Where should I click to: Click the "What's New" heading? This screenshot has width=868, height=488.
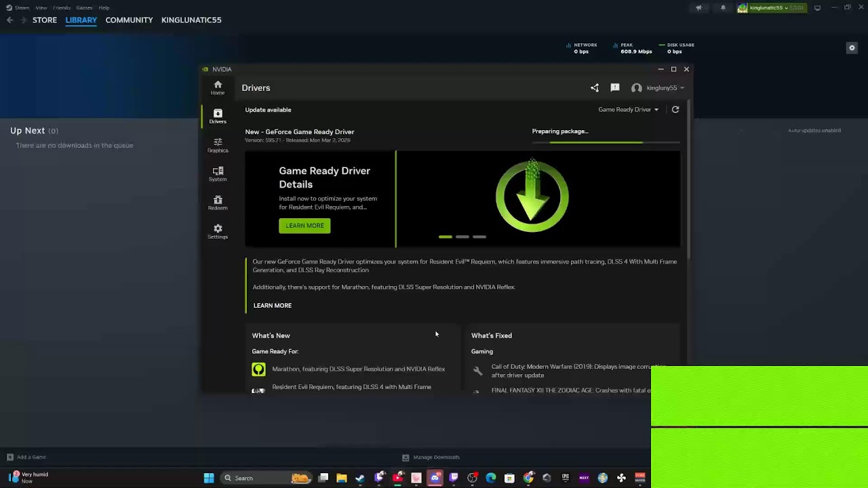(271, 335)
